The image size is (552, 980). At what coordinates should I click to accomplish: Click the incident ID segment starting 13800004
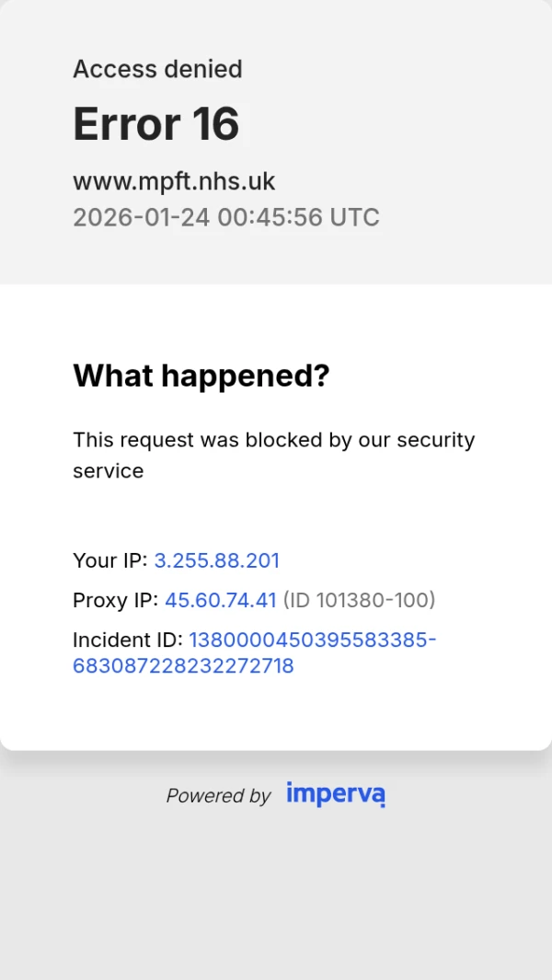click(312, 640)
